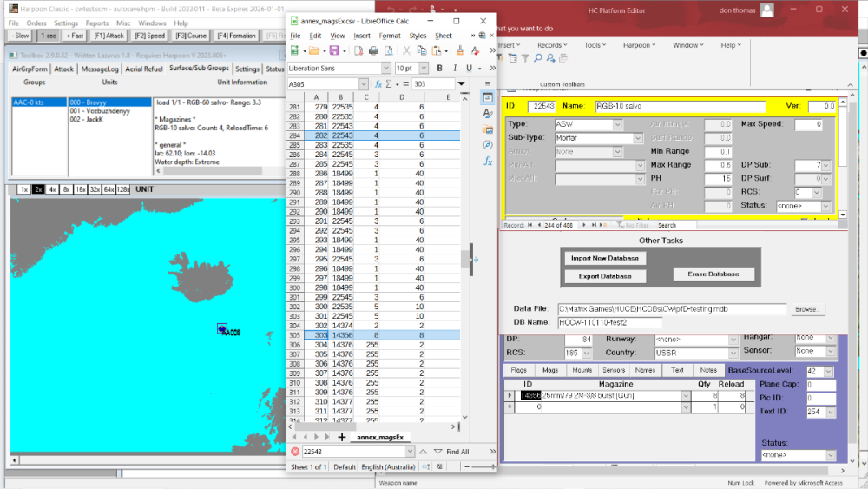
Task: Switch time compression to 4x
Action: coord(52,189)
